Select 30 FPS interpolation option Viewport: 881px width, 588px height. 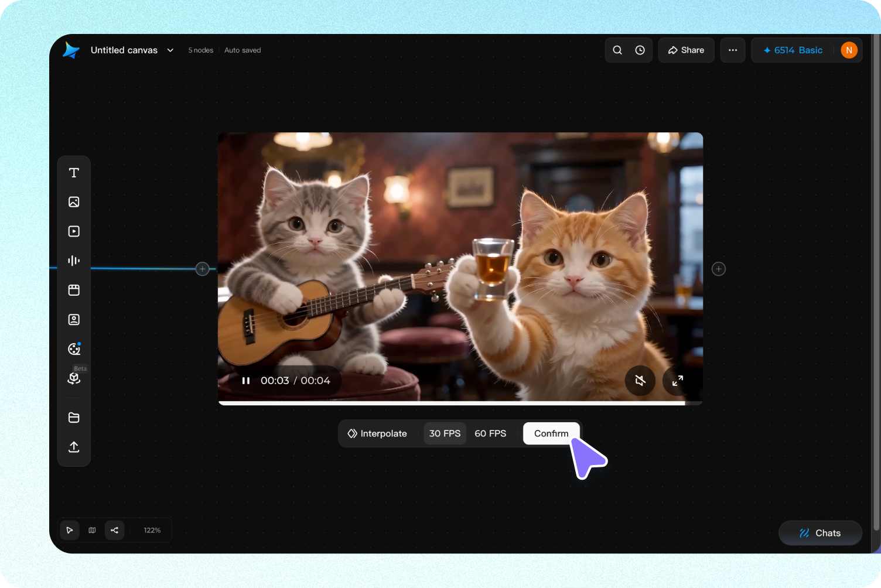coord(445,433)
